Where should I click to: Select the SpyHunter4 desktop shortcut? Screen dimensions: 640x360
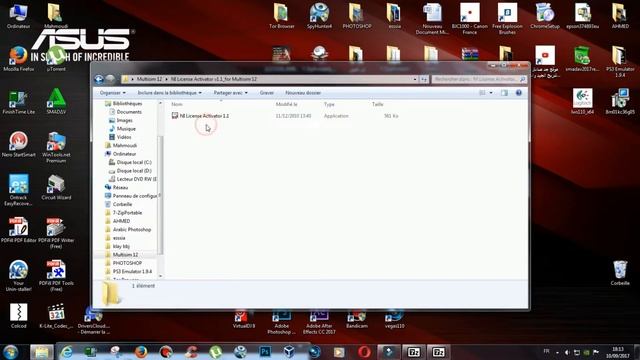coord(319,16)
